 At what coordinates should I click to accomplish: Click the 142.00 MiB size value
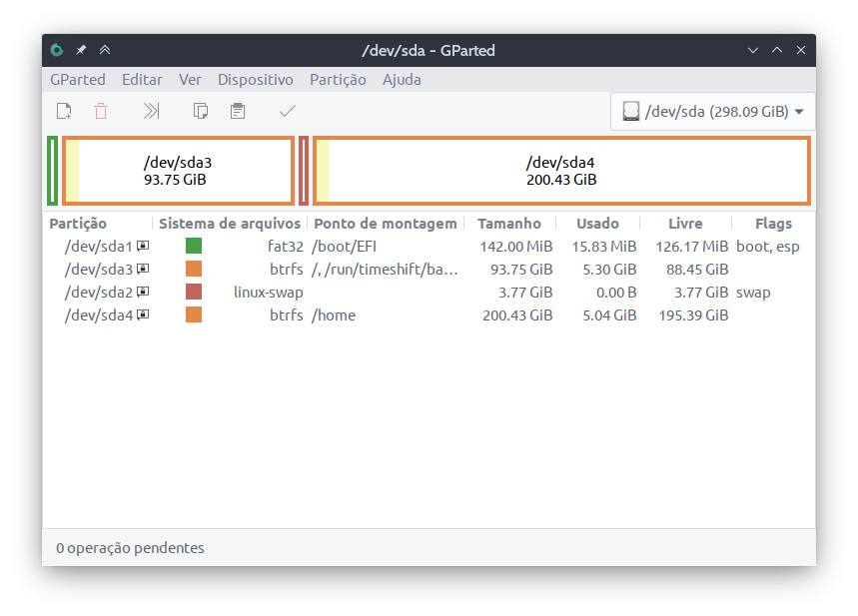[x=516, y=247]
